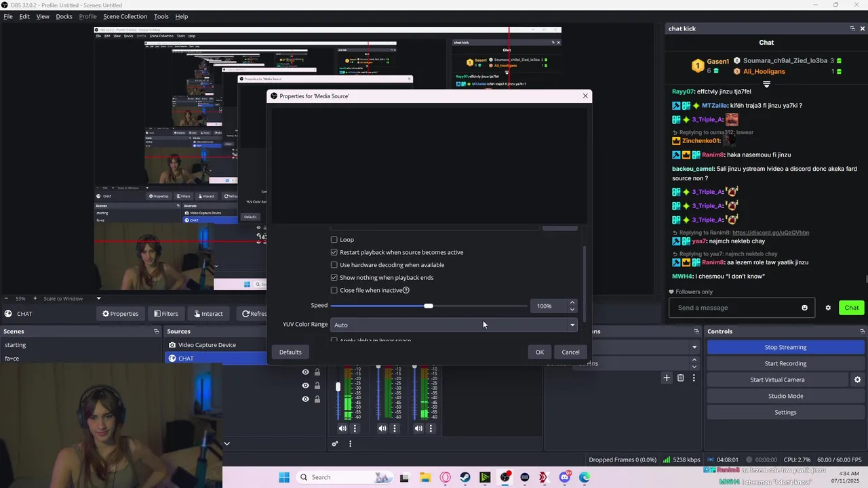Image resolution: width=868 pixels, height=488 pixels.
Task: Add a scene transition with plus icon
Action: pos(667,378)
